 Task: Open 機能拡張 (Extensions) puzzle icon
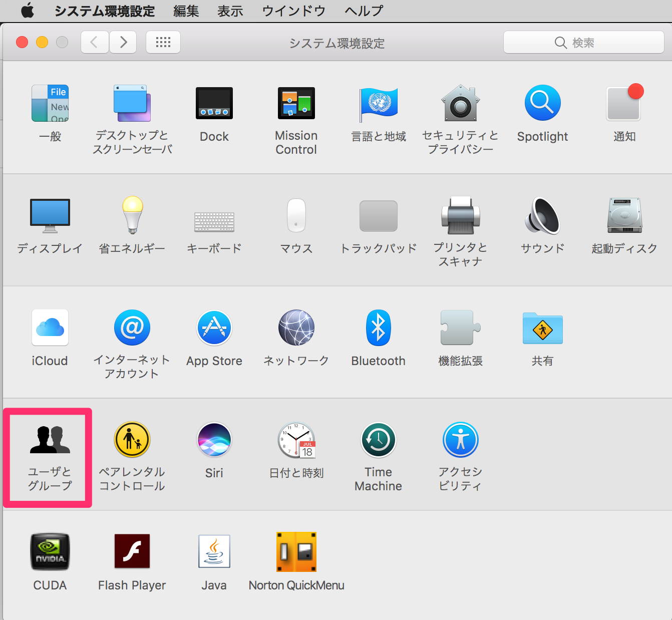[x=461, y=328]
